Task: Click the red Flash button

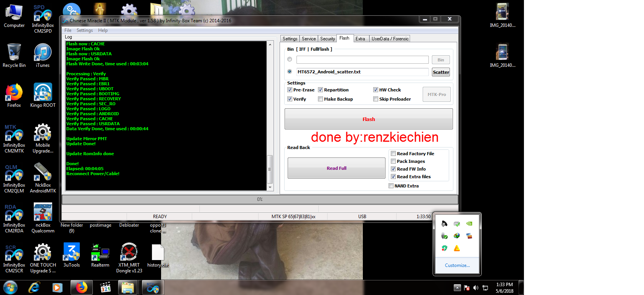Action: (x=369, y=119)
